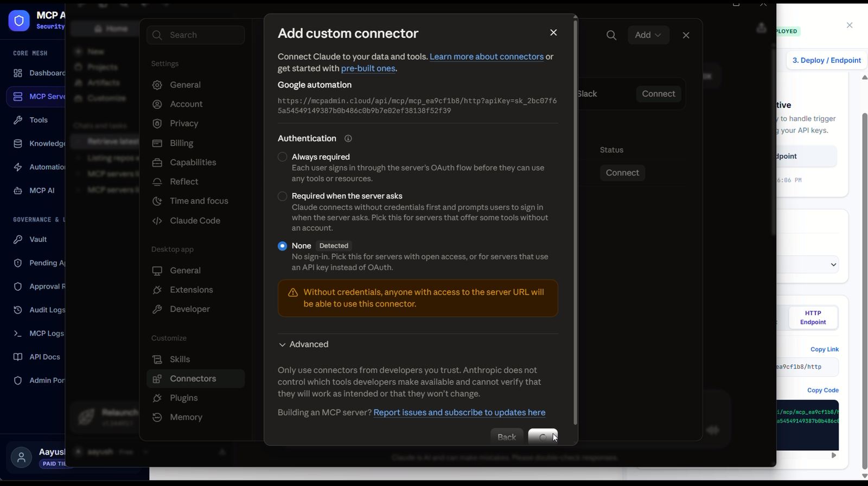
Task: Open Plugins customize icon
Action: 157,398
